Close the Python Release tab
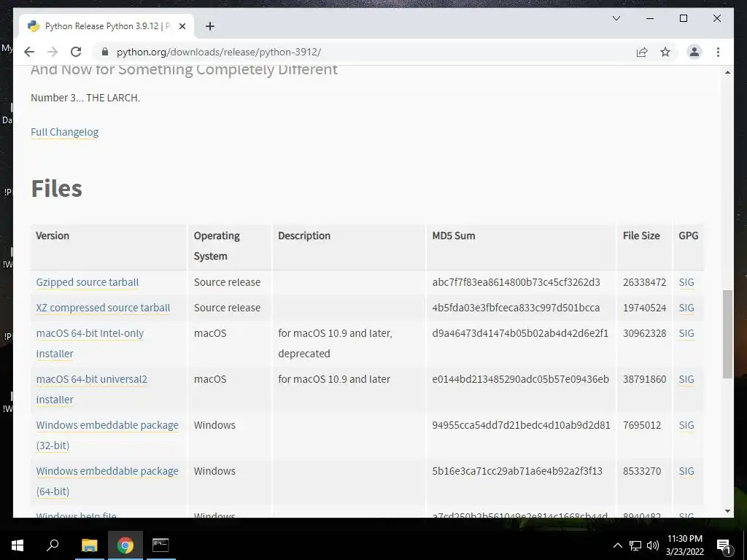Image resolution: width=747 pixels, height=560 pixels. (182, 26)
